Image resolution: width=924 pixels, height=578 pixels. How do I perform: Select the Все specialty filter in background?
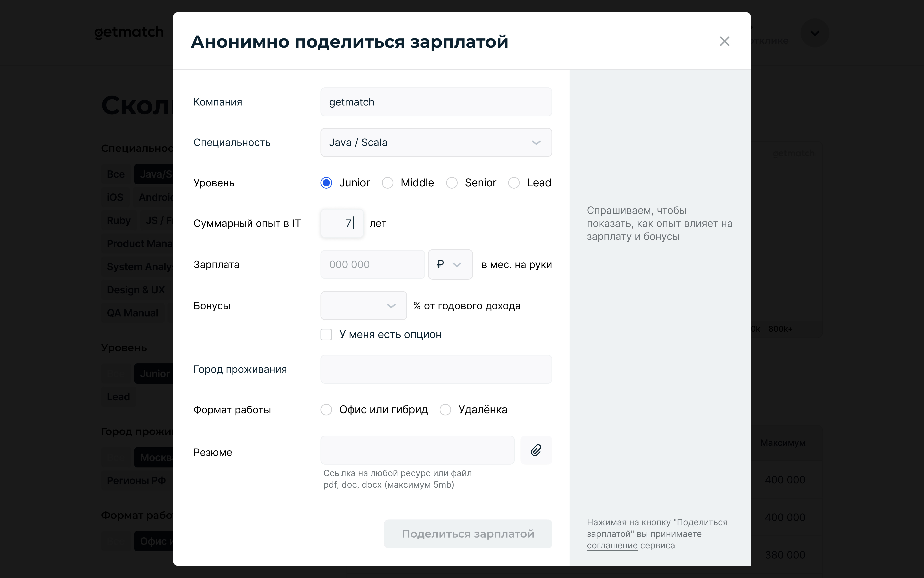pyautogui.click(x=116, y=174)
